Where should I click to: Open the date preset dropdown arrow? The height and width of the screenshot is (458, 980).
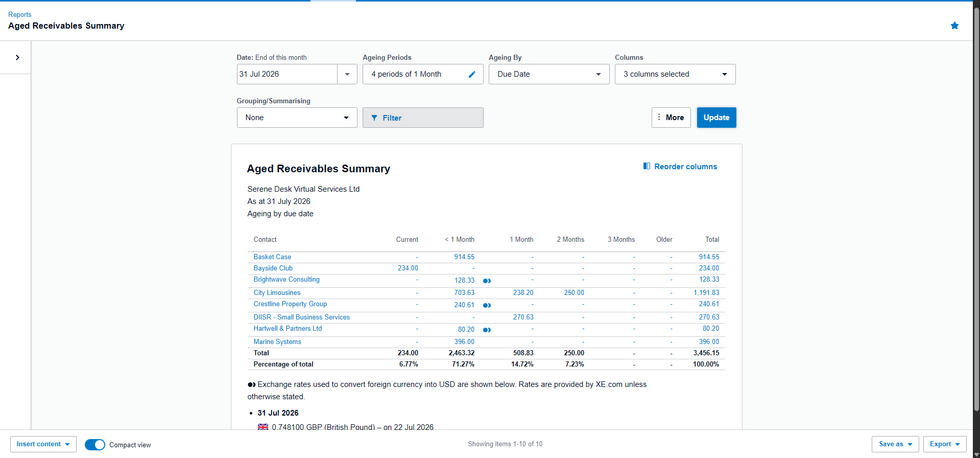[x=347, y=74]
